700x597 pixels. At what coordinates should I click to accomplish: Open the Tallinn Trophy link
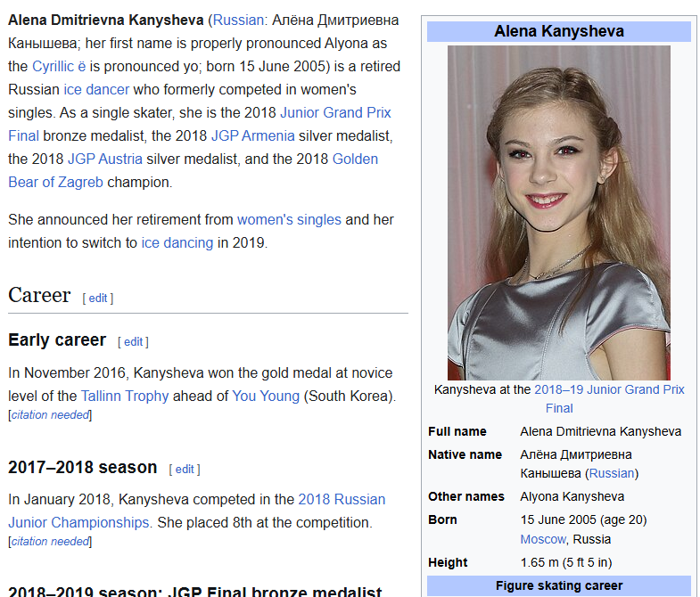124,396
